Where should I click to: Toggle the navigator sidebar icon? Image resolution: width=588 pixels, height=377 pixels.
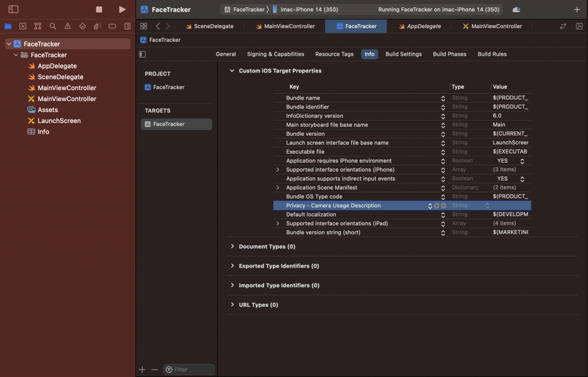tap(14, 9)
